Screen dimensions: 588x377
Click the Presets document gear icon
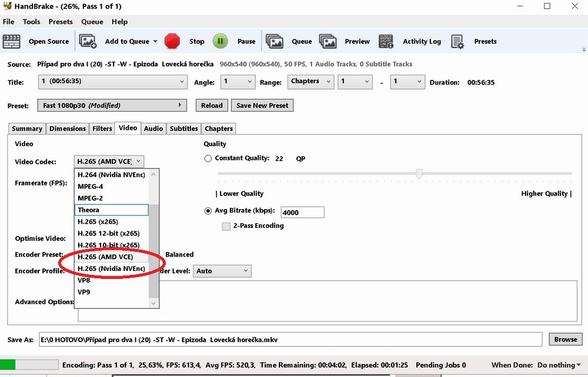pos(457,41)
